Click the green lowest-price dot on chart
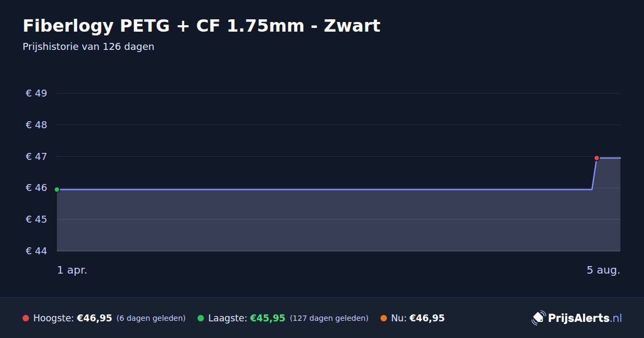 (57, 189)
